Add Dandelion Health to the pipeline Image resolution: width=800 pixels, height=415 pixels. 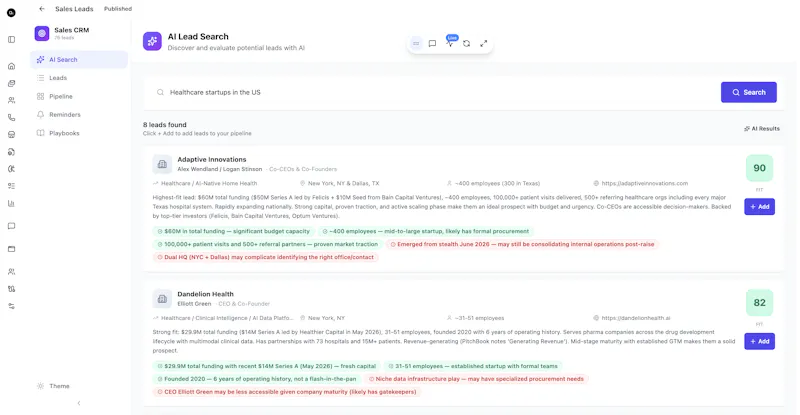pos(759,341)
